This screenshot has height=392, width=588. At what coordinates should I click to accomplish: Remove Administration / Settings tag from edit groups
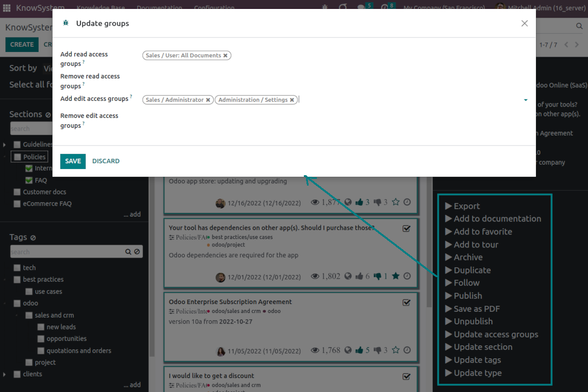(292, 100)
